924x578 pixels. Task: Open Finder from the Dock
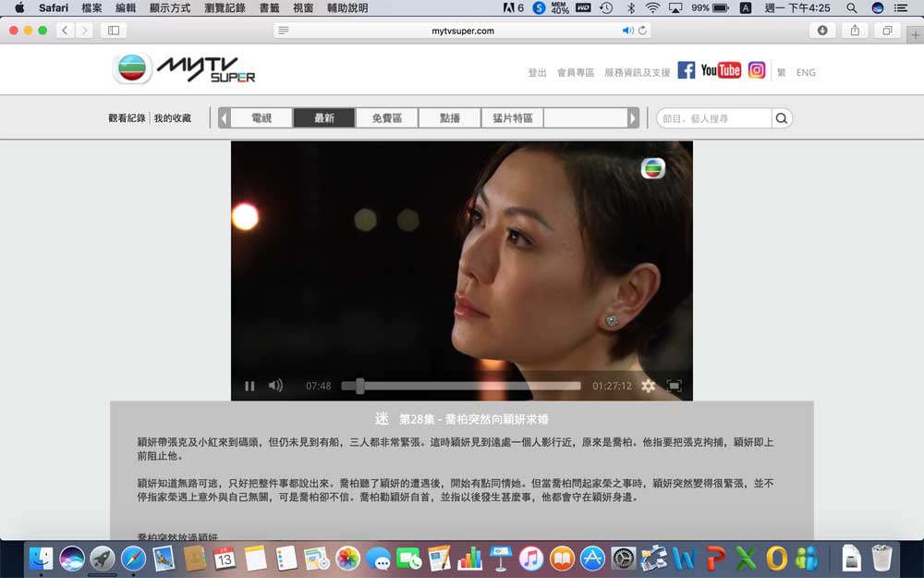coord(41,558)
